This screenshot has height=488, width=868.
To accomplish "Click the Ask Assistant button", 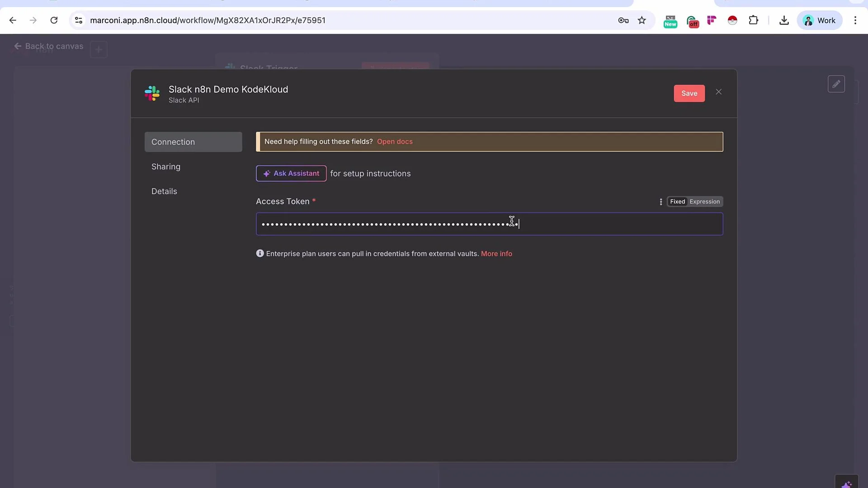I will tap(291, 174).
